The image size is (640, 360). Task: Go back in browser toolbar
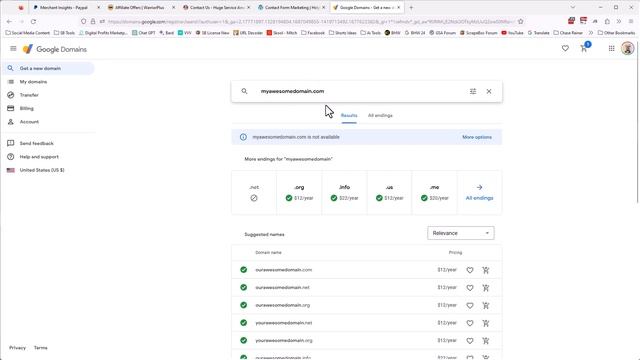(x=9, y=21)
